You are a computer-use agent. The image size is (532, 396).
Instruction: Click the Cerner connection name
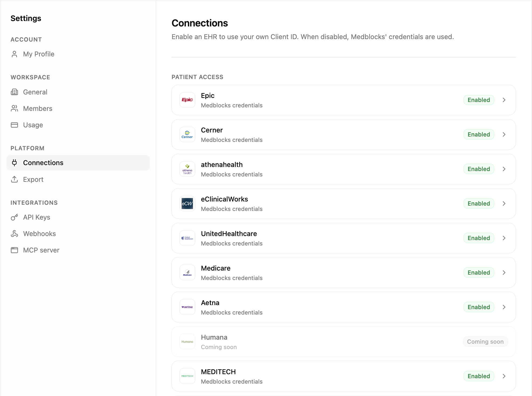[212, 130]
